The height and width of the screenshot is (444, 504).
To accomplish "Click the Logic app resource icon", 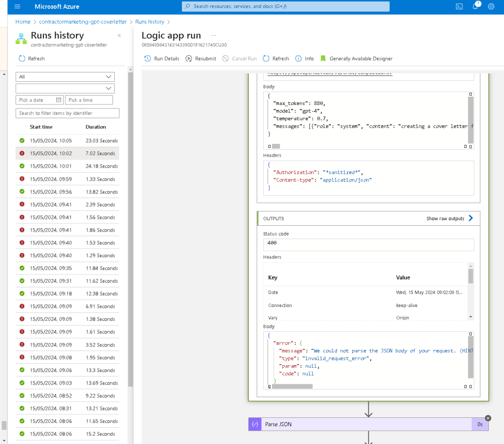I will tap(21, 38).
